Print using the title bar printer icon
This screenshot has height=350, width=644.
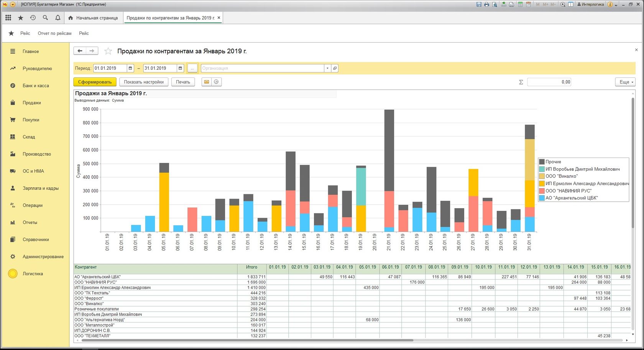(486, 4)
